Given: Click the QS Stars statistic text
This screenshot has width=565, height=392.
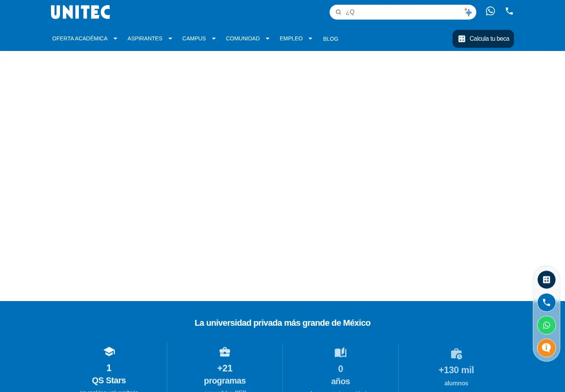Looking at the screenshot, I should (x=109, y=381).
